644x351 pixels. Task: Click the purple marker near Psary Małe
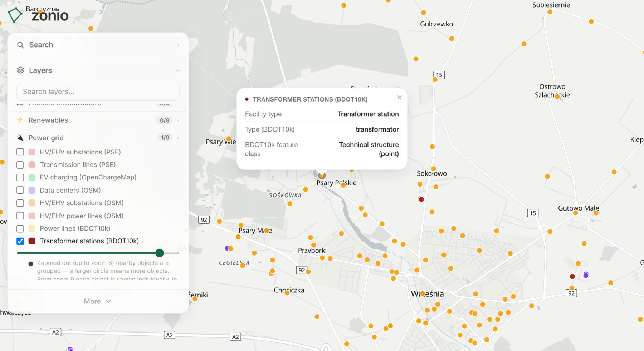(x=227, y=248)
